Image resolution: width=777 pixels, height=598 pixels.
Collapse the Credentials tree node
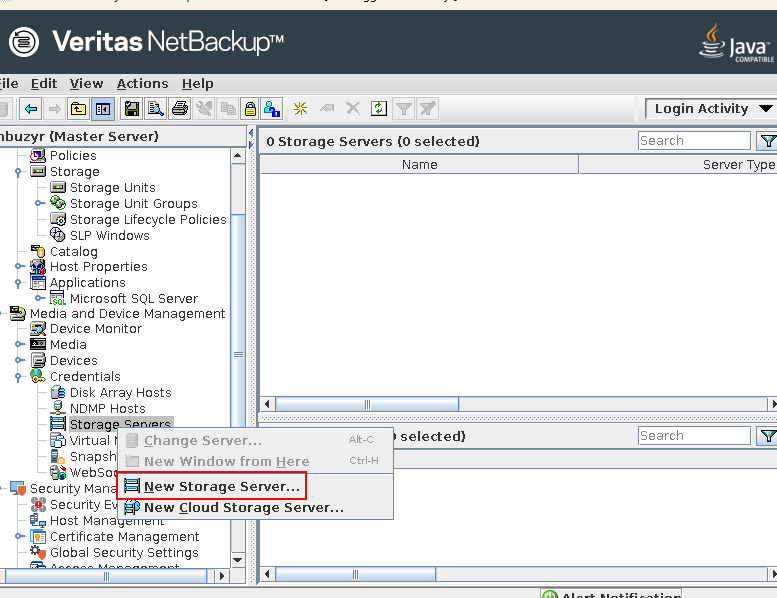click(x=18, y=377)
